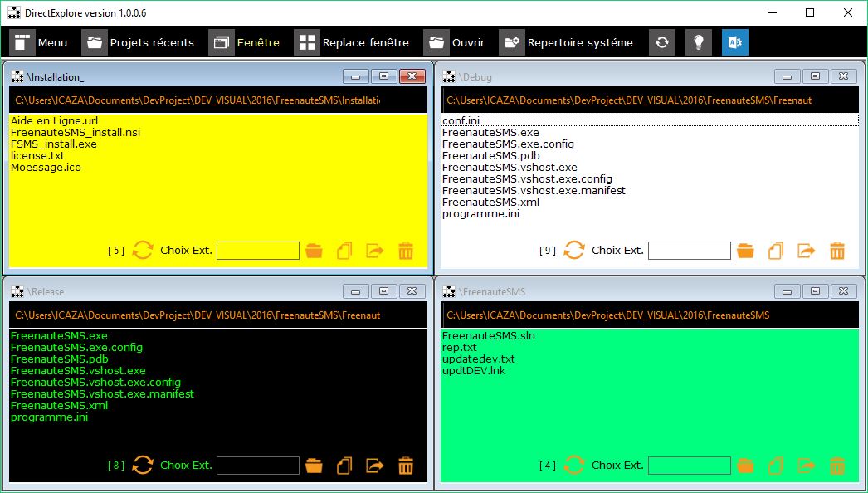Image resolution: width=868 pixels, height=493 pixels.
Task: Select license.txt file
Action: [x=37, y=156]
